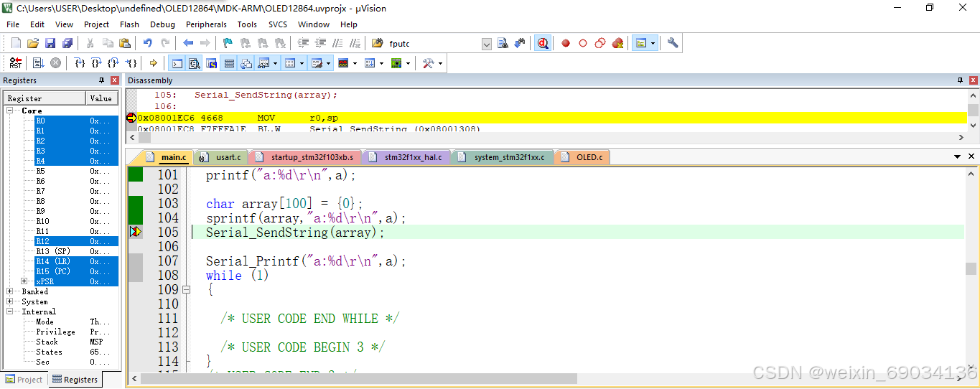Screen dimensions: 980x389
Task: Pin the Registers panel
Action: coord(101,80)
